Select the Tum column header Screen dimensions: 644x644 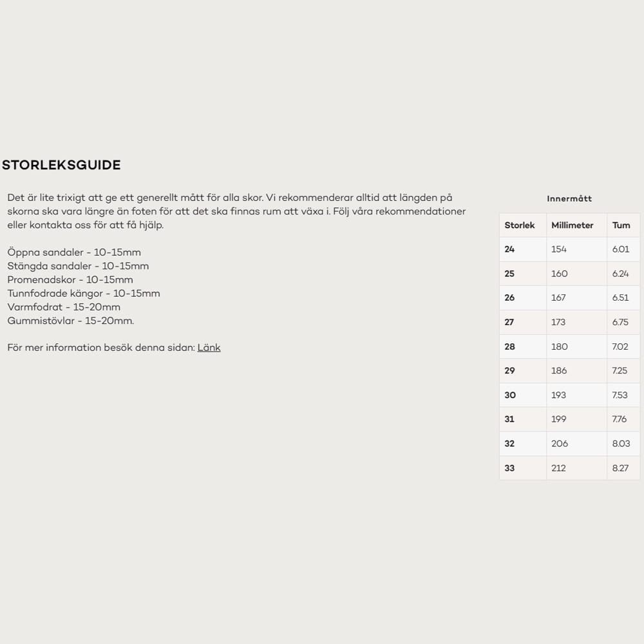coord(621,225)
